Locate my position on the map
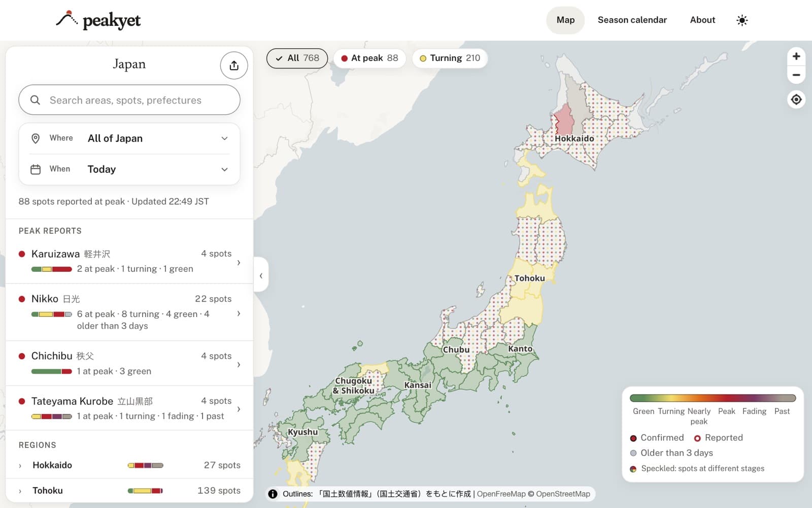 [x=796, y=100]
